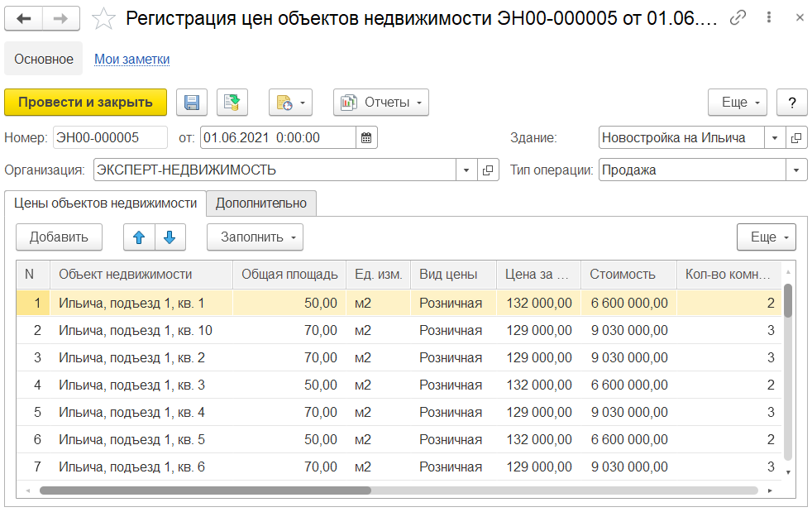This screenshot has height=512, width=812.
Task: Open the Здание field selection form
Action: pyautogui.click(x=796, y=138)
